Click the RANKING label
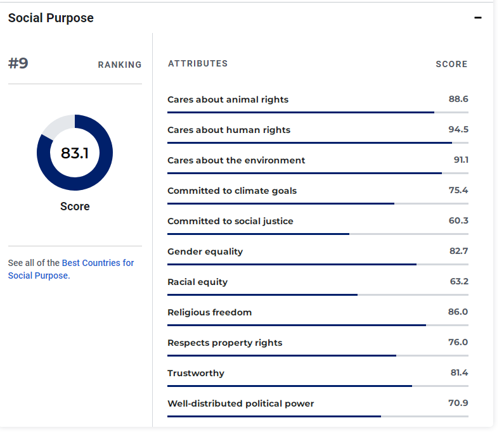 coord(120,65)
